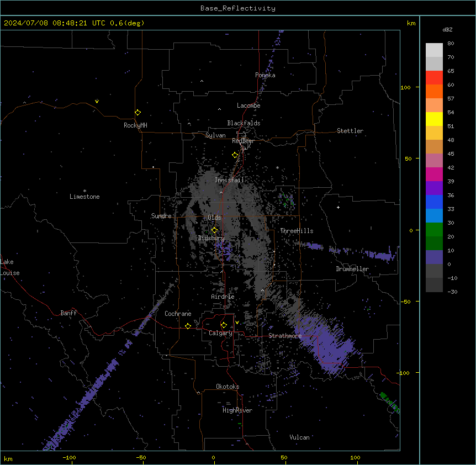
Task: Click the RockyMH label
Action: tap(135, 125)
